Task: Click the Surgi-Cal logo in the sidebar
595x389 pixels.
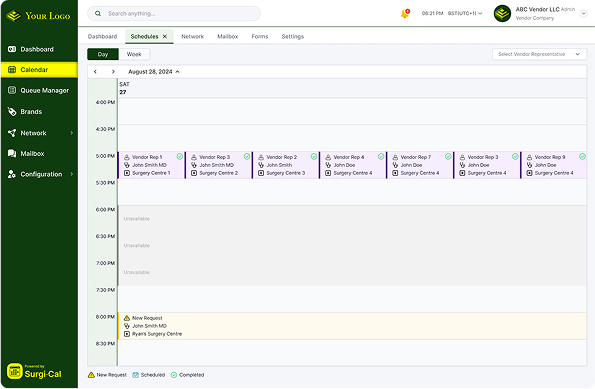Action: click(34, 372)
